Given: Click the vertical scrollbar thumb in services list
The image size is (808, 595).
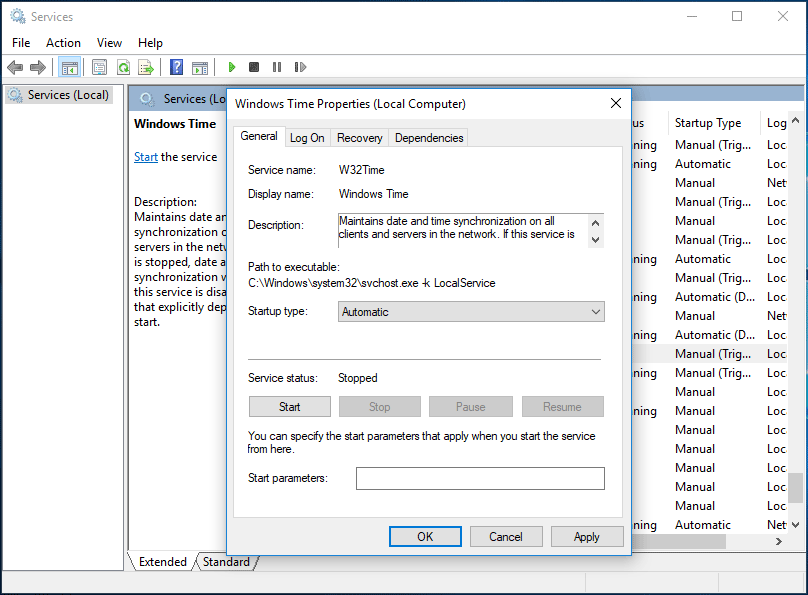Looking at the screenshot, I should point(796,487).
